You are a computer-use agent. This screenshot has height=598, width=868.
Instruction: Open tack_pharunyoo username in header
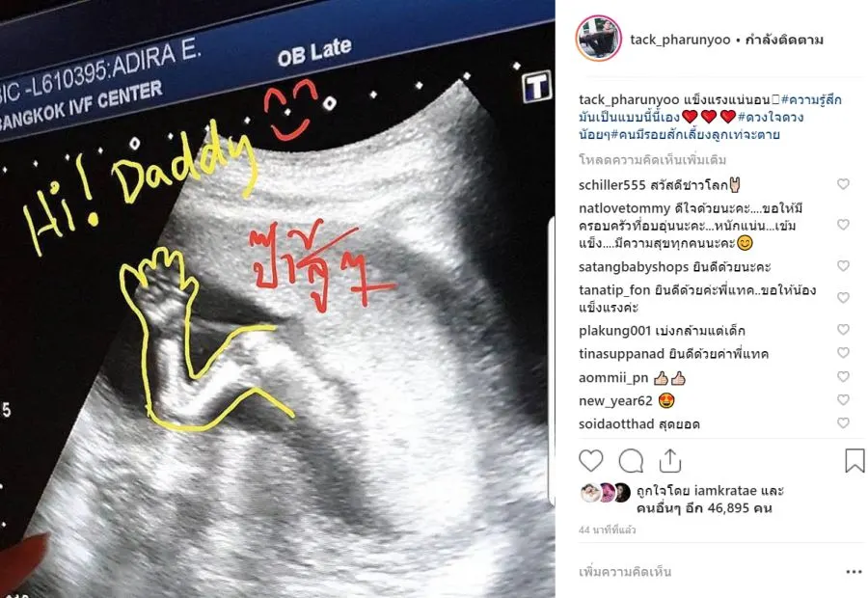tap(680, 40)
